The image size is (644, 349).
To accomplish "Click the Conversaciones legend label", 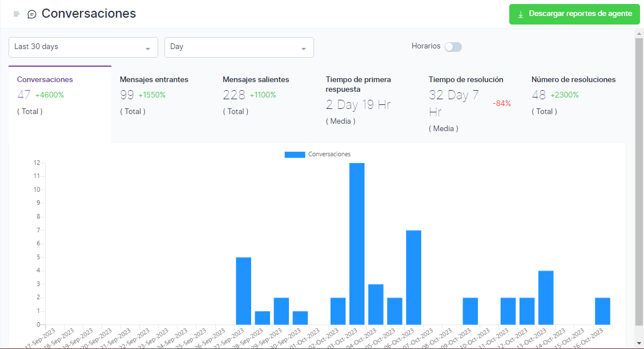I will [x=329, y=155].
